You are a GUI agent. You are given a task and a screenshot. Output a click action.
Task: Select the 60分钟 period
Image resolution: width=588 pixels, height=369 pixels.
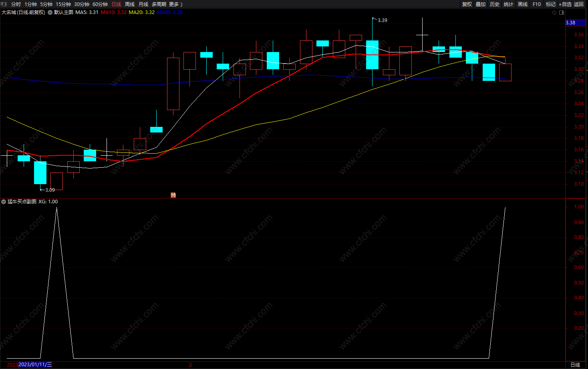[x=100, y=4]
